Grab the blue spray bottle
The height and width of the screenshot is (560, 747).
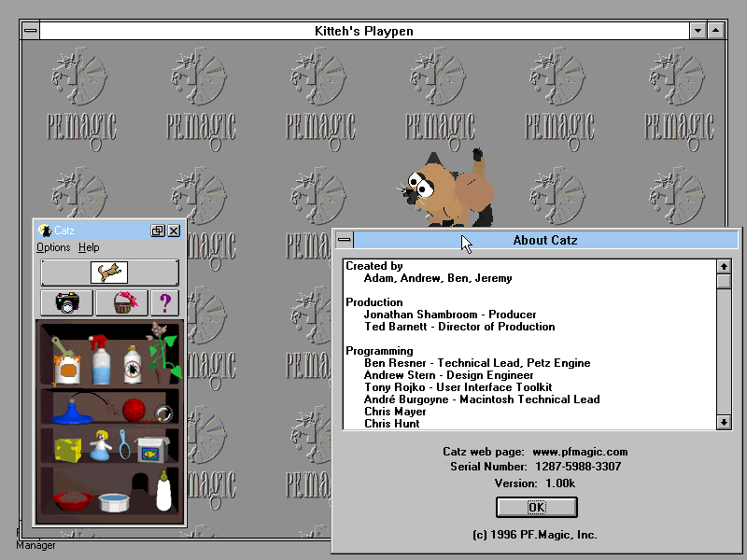click(101, 364)
